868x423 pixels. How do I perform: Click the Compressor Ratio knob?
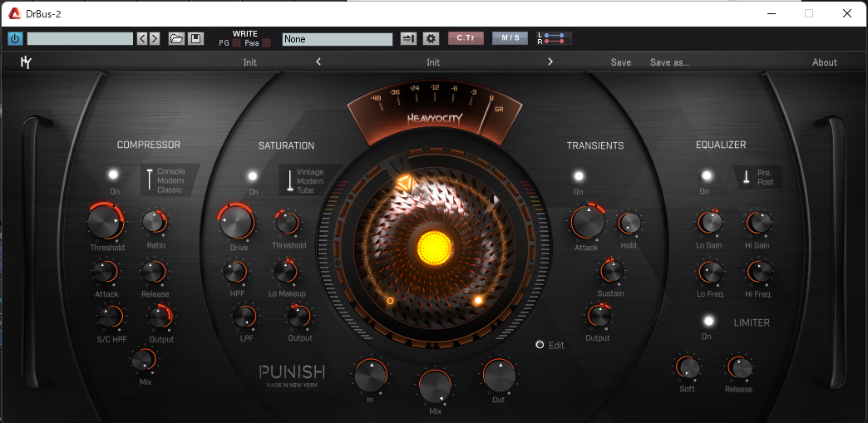(155, 222)
